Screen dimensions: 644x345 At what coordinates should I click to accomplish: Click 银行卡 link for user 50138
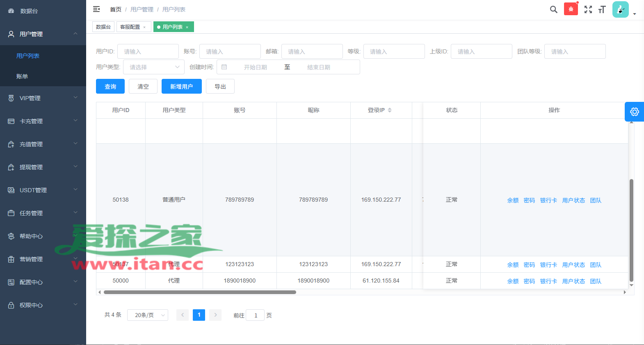click(x=548, y=200)
